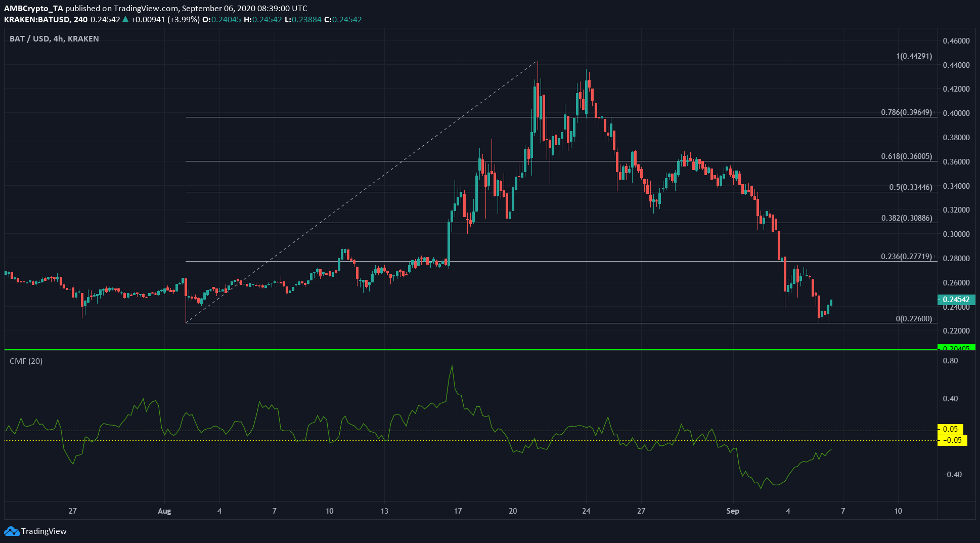Image resolution: width=980 pixels, height=543 pixels.
Task: Click the 24 date label on time axis
Action: [586, 511]
